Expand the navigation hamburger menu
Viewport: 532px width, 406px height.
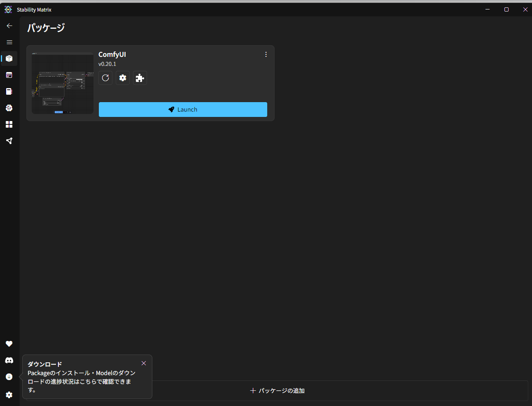coord(9,42)
